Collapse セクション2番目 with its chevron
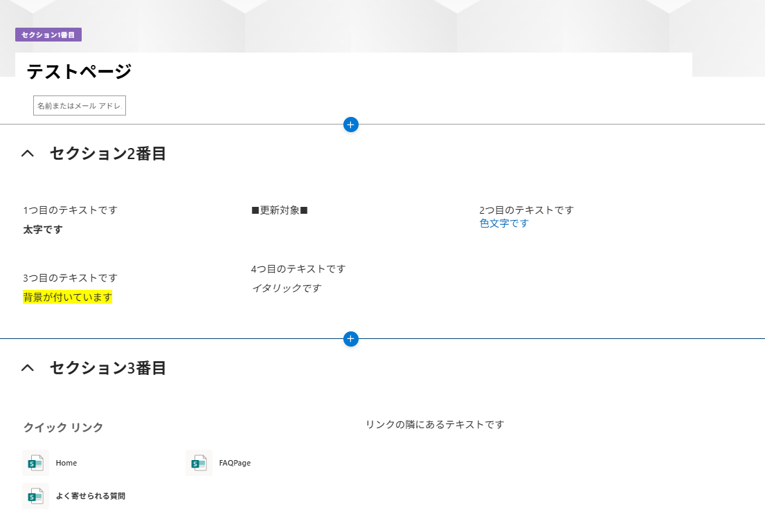The width and height of the screenshot is (765, 532). point(28,154)
